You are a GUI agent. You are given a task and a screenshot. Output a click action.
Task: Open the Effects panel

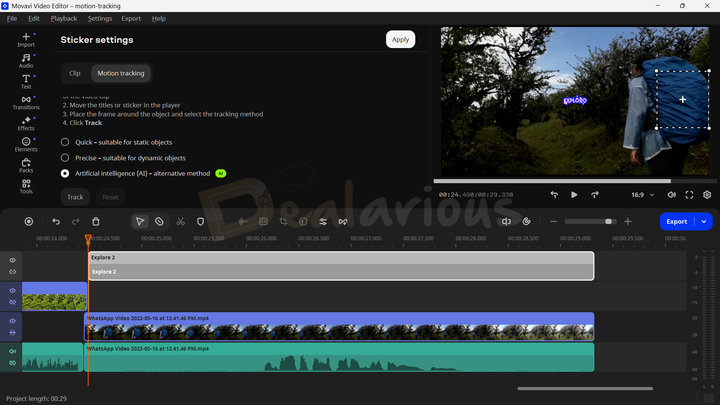(x=26, y=123)
